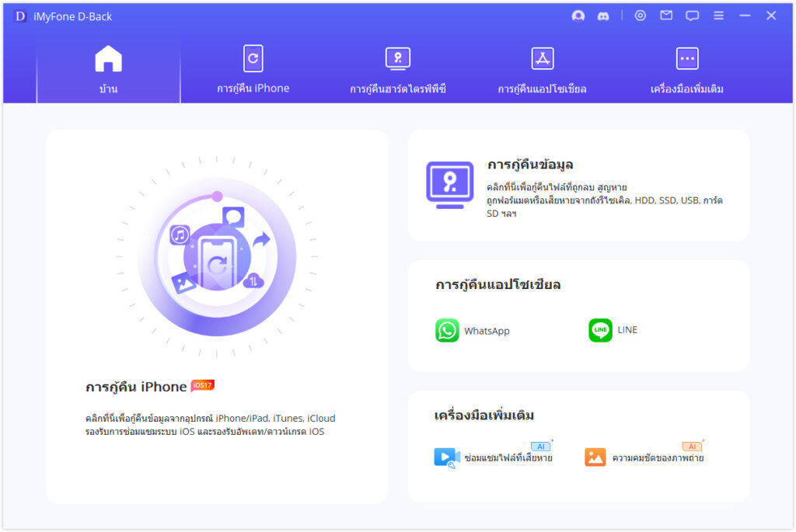This screenshot has height=532, width=796.
Task: Open the hamburger menu icon
Action: point(718,16)
